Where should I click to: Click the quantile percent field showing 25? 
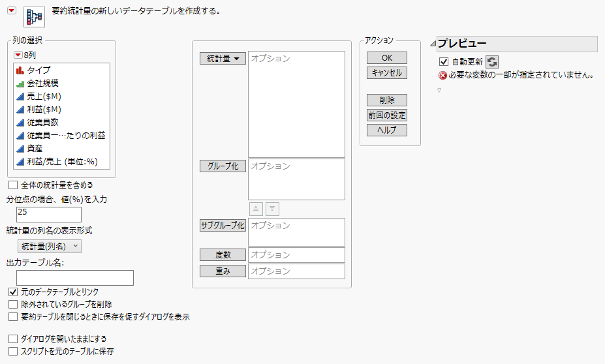point(49,215)
